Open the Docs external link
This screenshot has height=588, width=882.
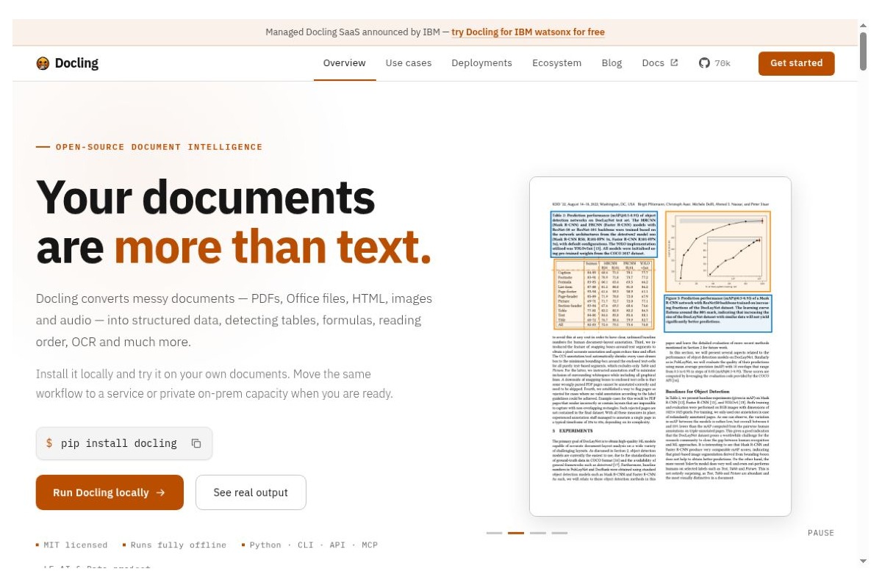[x=660, y=63]
